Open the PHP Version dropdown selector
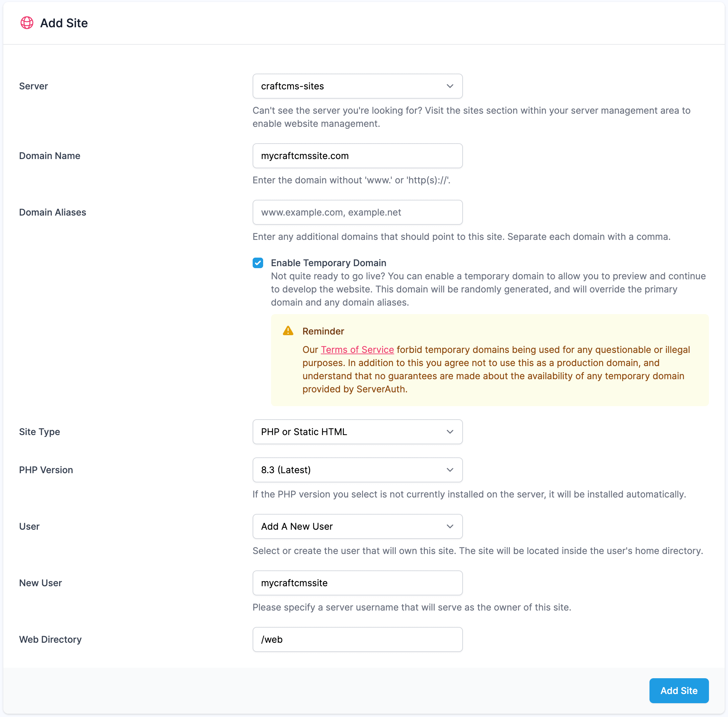The height and width of the screenshot is (717, 728). point(358,470)
